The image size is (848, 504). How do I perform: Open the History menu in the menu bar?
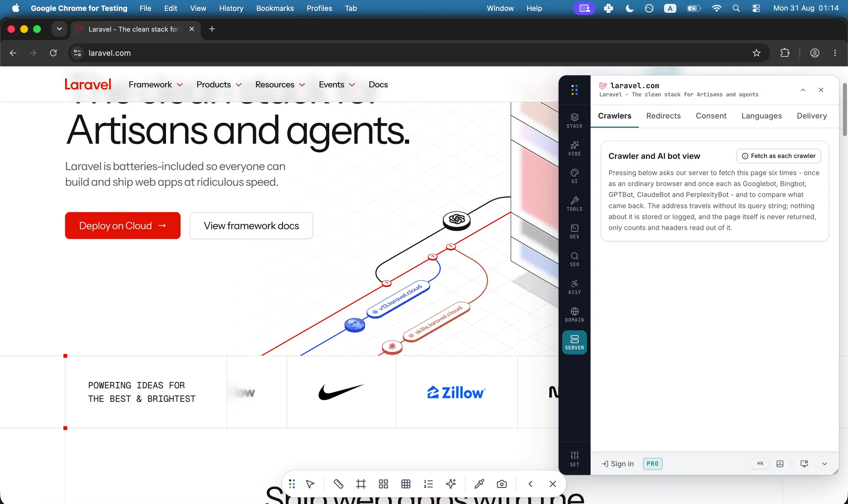tap(231, 8)
